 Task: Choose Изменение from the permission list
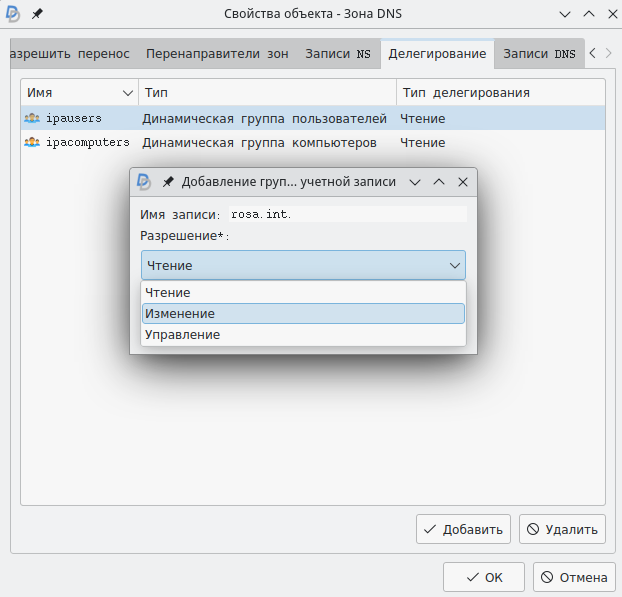tap(303, 314)
